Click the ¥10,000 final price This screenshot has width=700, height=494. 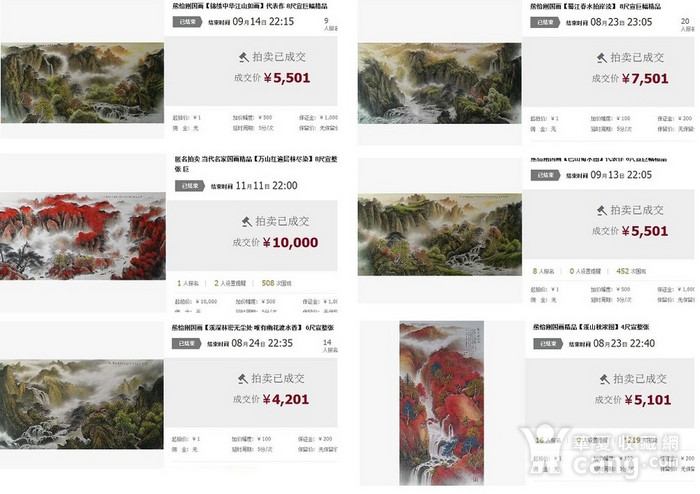(290, 243)
